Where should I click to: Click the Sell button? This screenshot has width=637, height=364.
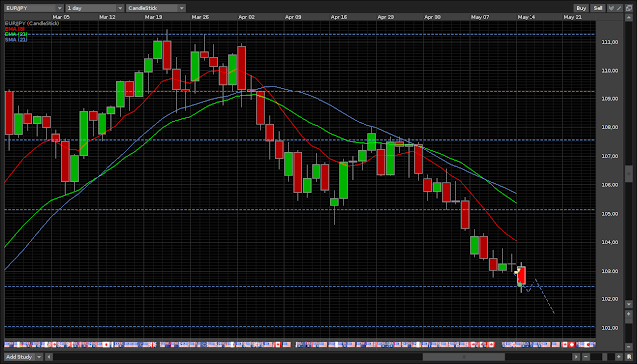coord(598,8)
